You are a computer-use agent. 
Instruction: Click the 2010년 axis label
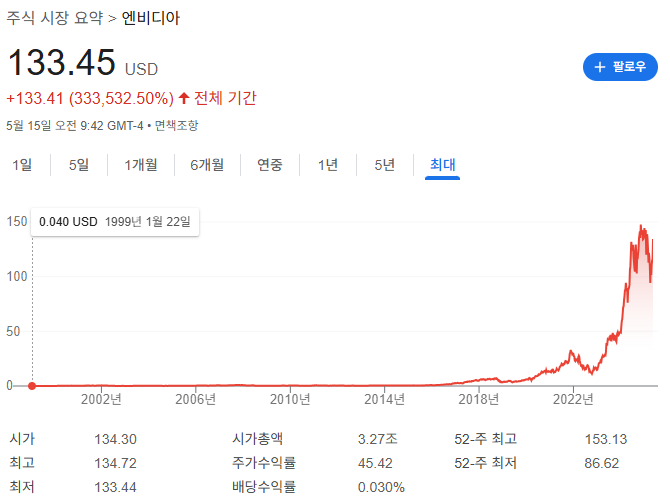coord(290,399)
